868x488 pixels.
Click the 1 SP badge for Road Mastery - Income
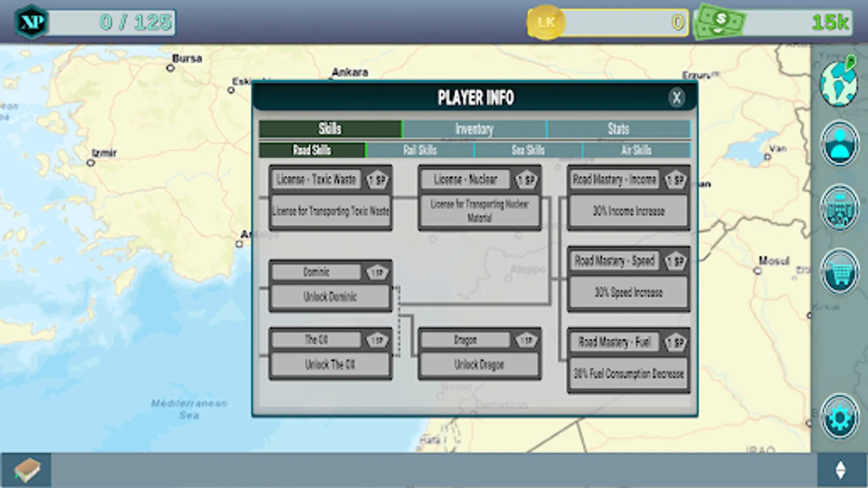(676, 180)
